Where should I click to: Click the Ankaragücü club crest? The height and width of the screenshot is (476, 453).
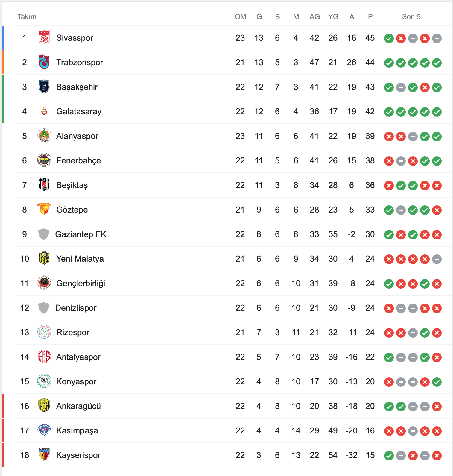(x=44, y=406)
